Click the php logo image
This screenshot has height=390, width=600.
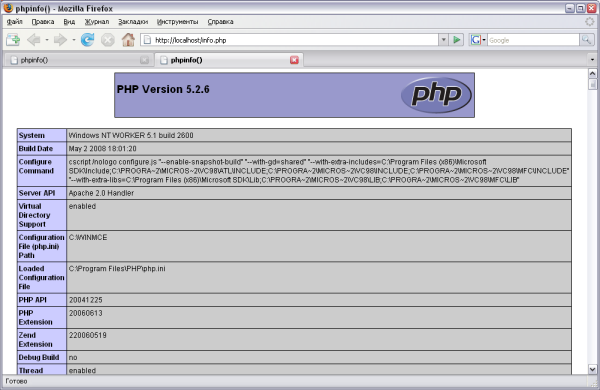pyautogui.click(x=436, y=95)
